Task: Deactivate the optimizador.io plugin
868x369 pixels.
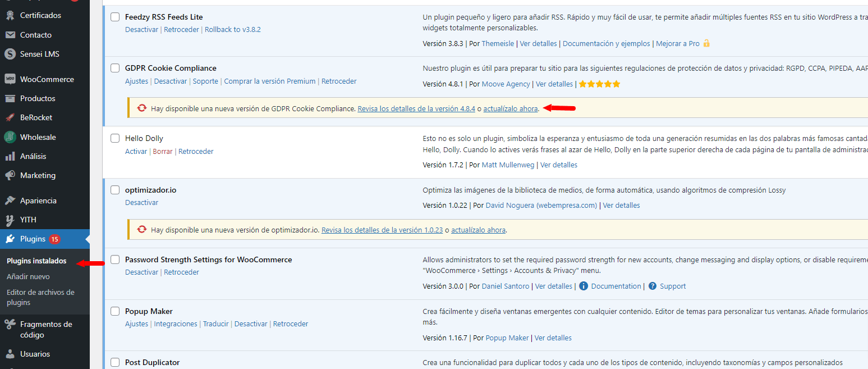Action: tap(141, 202)
